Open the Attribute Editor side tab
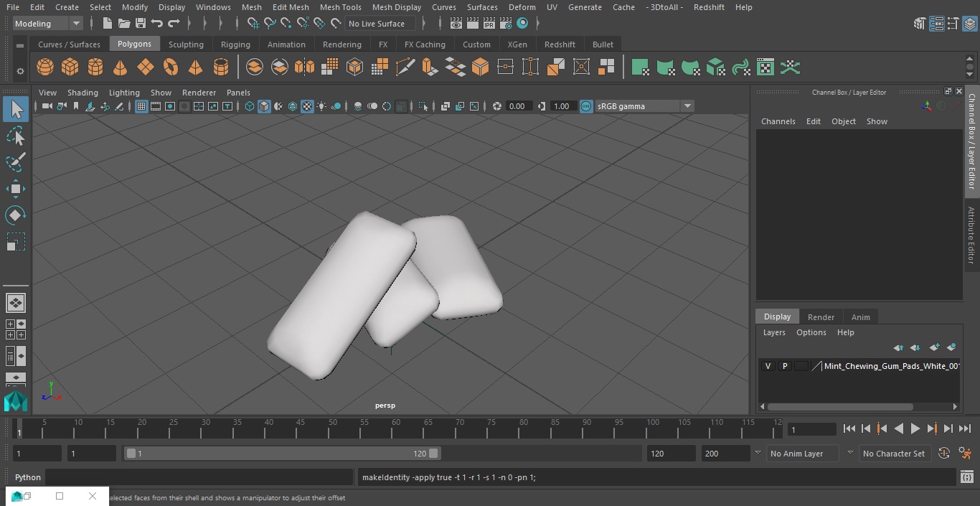980x506 pixels. click(972, 235)
